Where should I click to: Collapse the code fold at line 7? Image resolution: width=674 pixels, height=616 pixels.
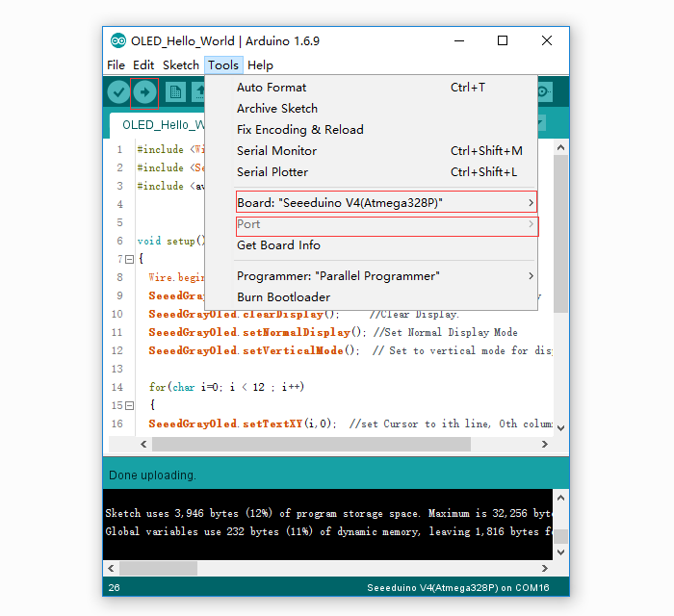pyautogui.click(x=129, y=260)
